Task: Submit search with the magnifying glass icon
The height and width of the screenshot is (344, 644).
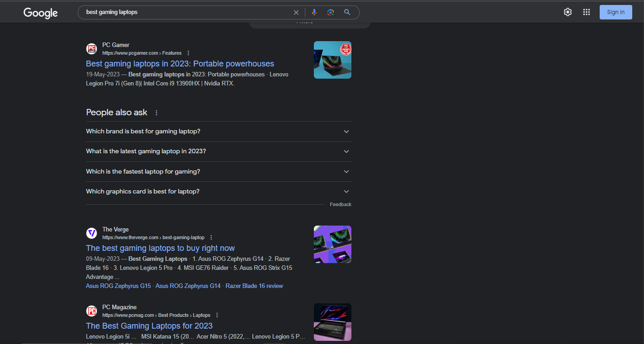Action: [347, 13]
